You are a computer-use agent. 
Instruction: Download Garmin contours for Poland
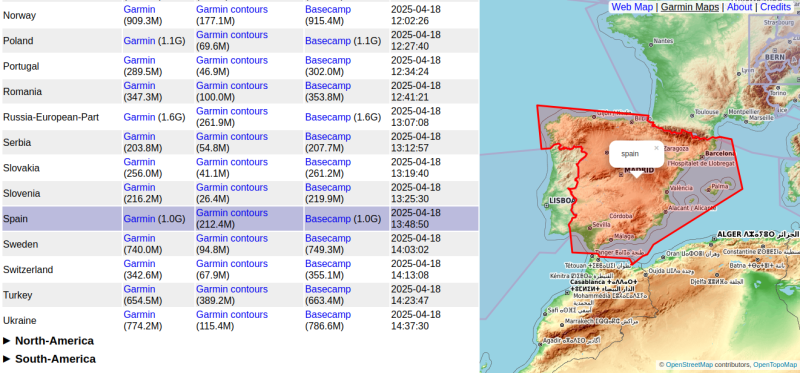pos(232,35)
